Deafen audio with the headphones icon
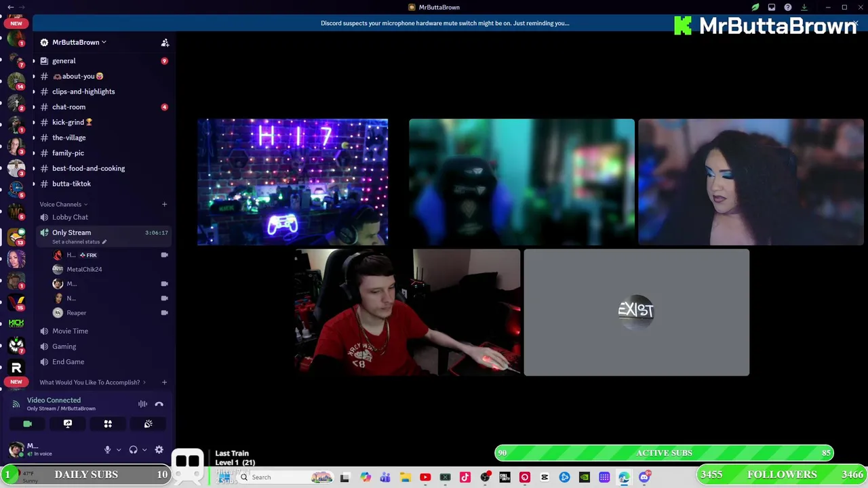 (133, 449)
